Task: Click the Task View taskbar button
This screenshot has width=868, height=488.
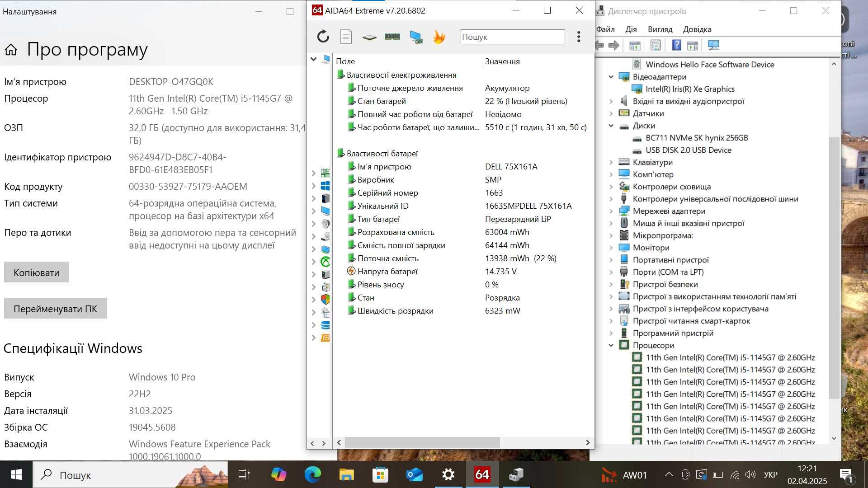Action: tap(244, 474)
